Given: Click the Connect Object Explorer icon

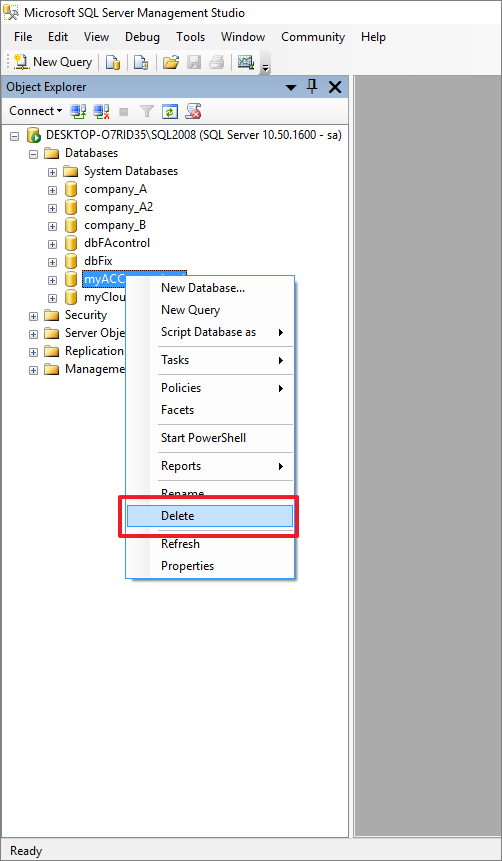Looking at the screenshot, I should coord(78,111).
